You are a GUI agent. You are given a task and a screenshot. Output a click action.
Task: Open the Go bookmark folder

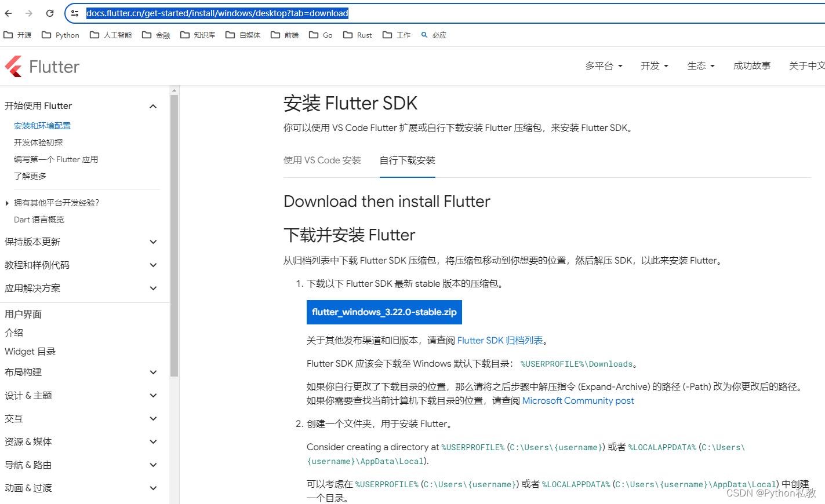pyautogui.click(x=321, y=35)
